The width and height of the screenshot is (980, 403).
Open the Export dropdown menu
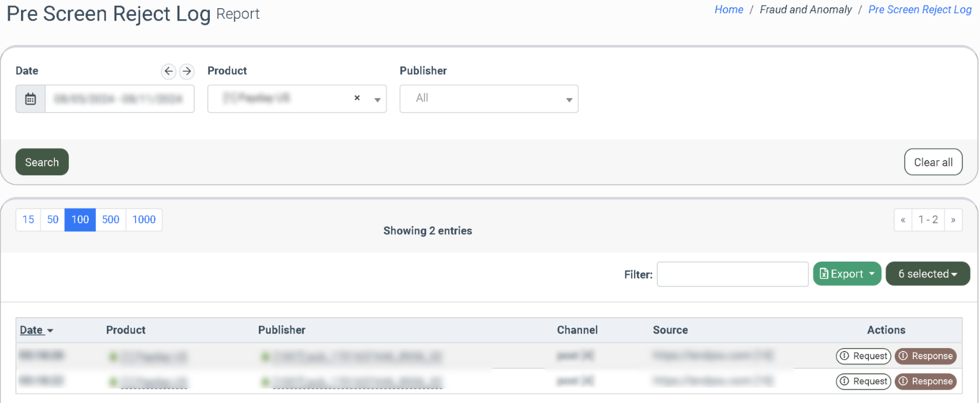click(x=847, y=274)
